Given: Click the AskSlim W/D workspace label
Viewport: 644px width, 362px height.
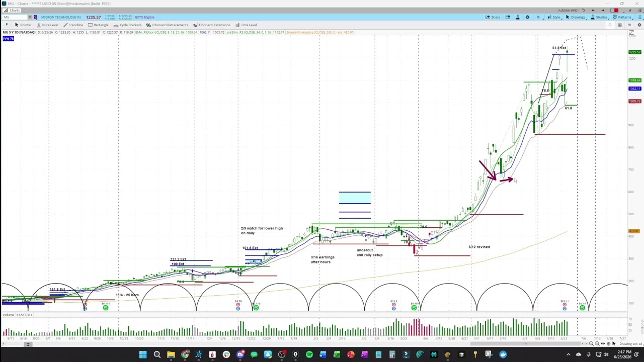Looking at the screenshot, I should point(568,10).
